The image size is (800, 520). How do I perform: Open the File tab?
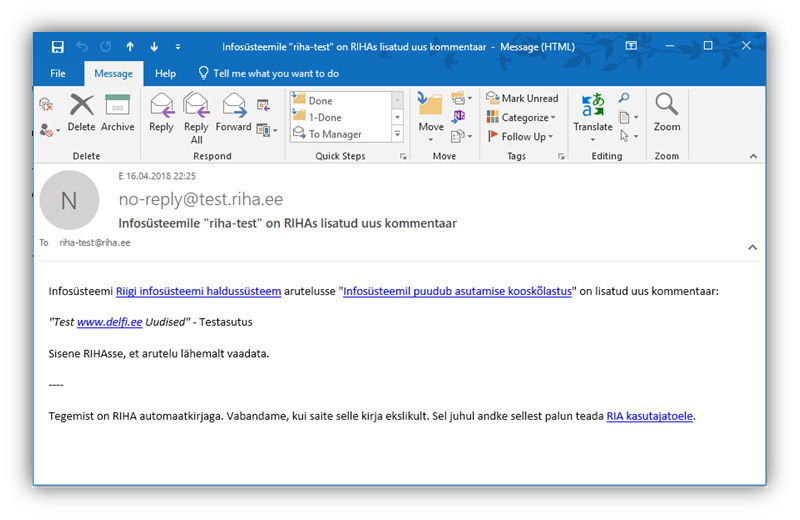[58, 73]
